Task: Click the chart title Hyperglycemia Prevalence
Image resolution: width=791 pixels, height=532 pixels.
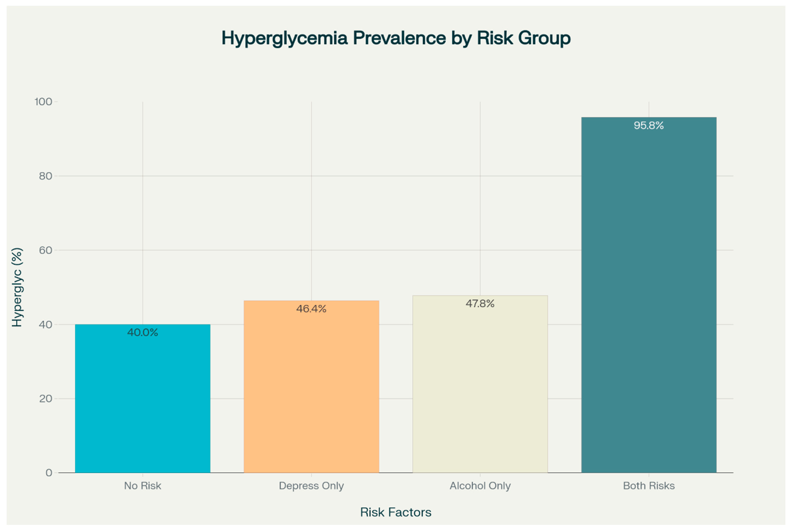Action: point(396,38)
